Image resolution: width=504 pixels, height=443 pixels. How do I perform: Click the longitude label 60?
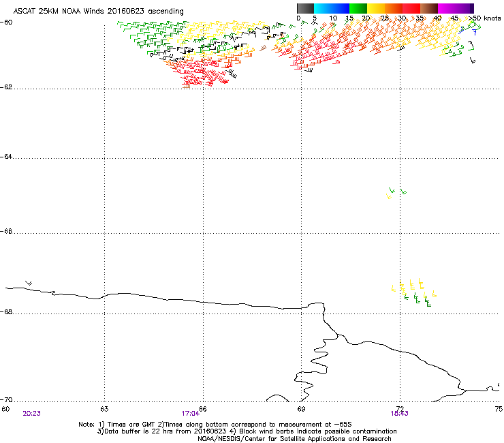coord(5,409)
